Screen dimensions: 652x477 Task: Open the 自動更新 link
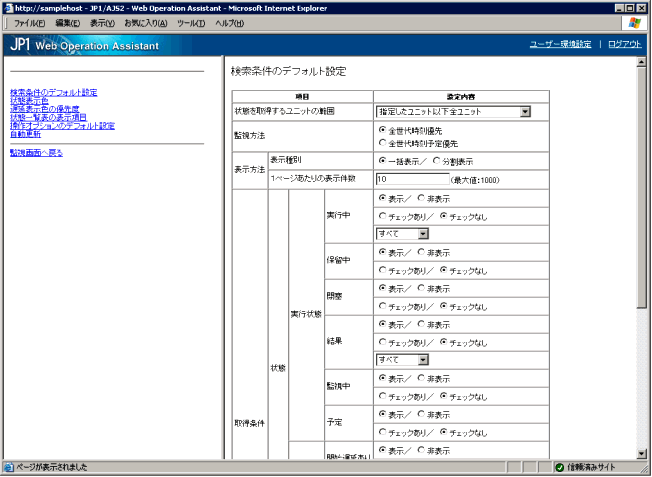[25, 134]
